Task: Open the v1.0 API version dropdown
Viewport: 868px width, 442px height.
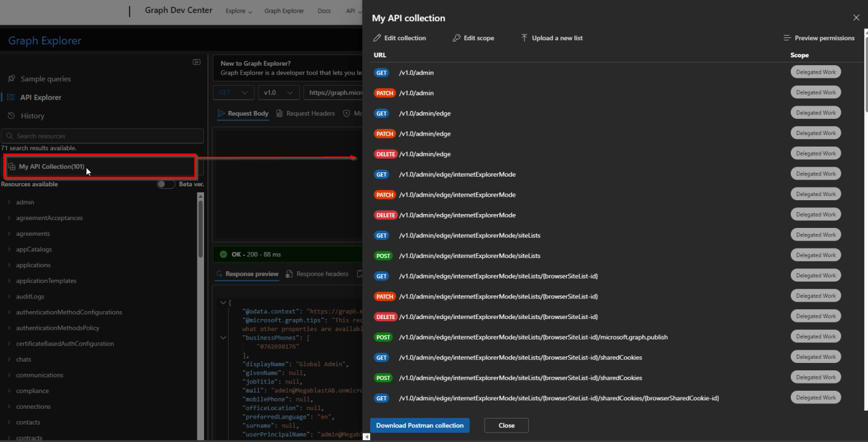Action: (x=278, y=92)
